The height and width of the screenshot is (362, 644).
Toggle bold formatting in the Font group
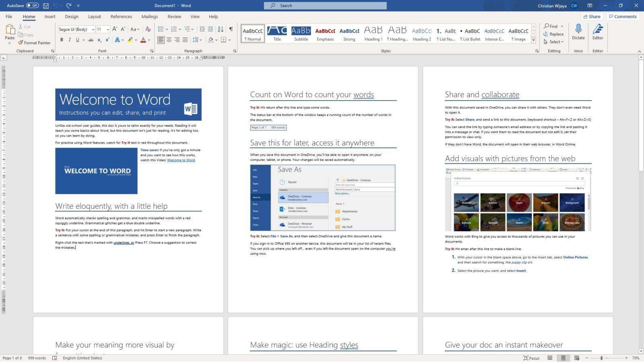tap(62, 40)
